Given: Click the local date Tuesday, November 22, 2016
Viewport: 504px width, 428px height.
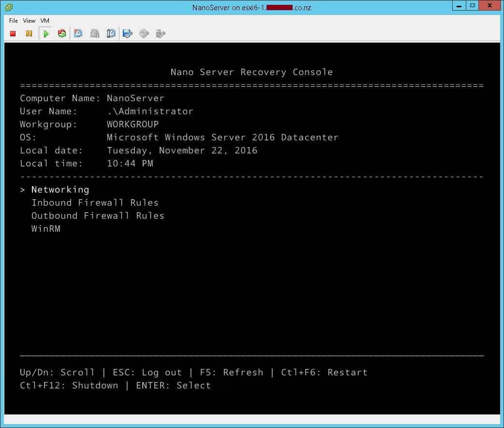Looking at the screenshot, I should 182,150.
